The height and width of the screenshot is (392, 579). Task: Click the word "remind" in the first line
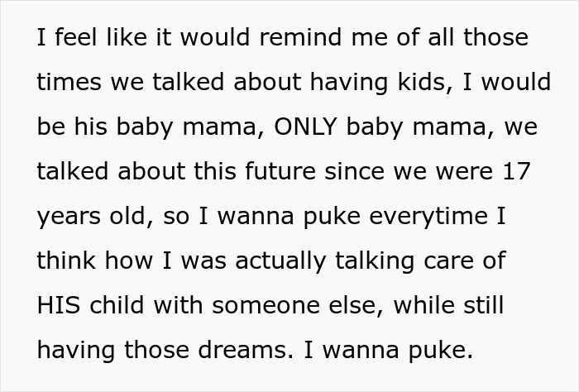[x=300, y=37]
